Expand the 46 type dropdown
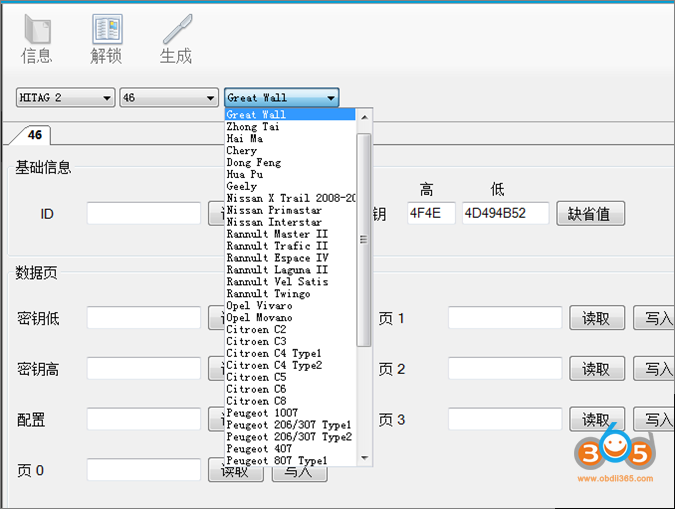Image resolution: width=675 pixels, height=509 pixels. point(169,98)
